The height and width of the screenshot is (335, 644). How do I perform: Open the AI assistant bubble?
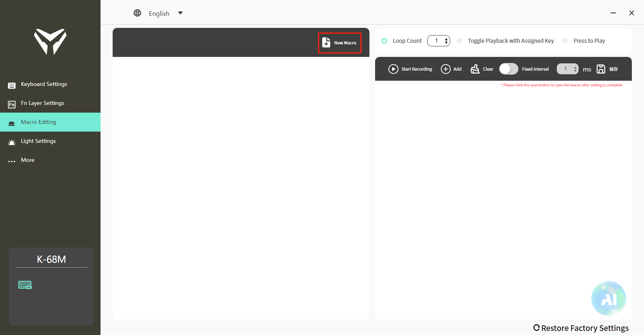point(608,298)
